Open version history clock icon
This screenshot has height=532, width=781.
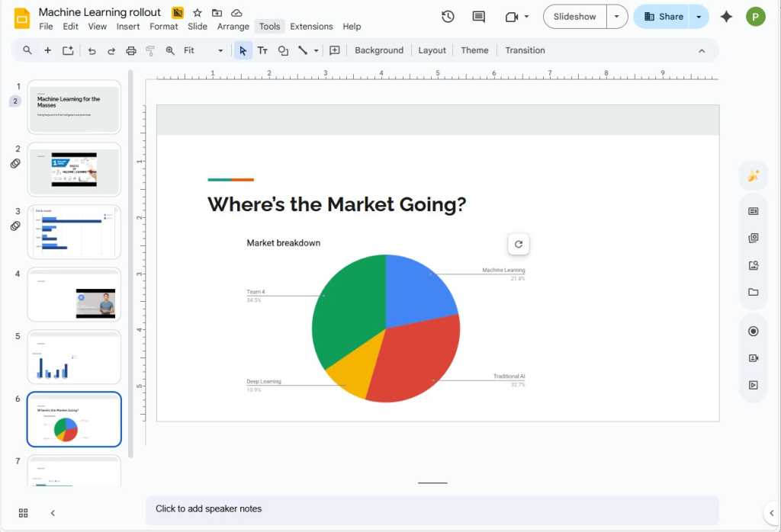(448, 16)
